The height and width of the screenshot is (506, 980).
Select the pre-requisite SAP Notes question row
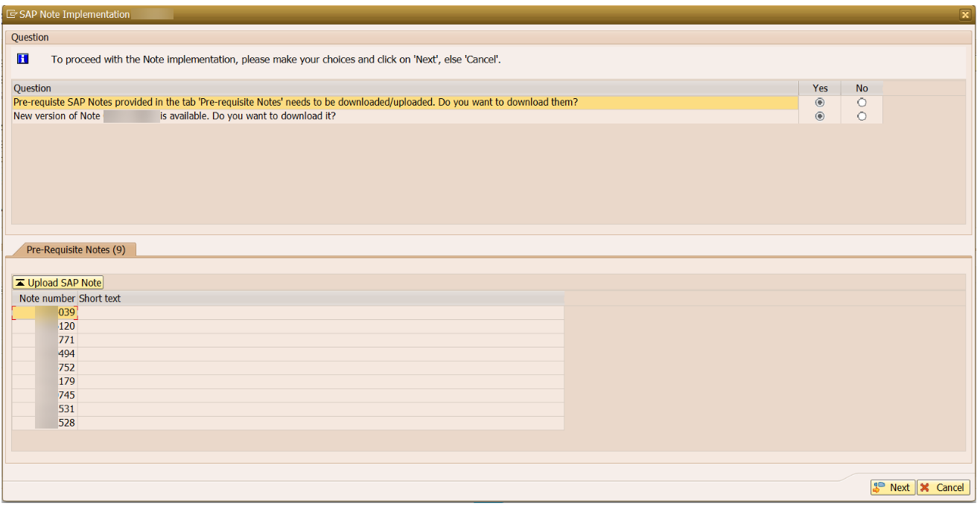pos(405,103)
